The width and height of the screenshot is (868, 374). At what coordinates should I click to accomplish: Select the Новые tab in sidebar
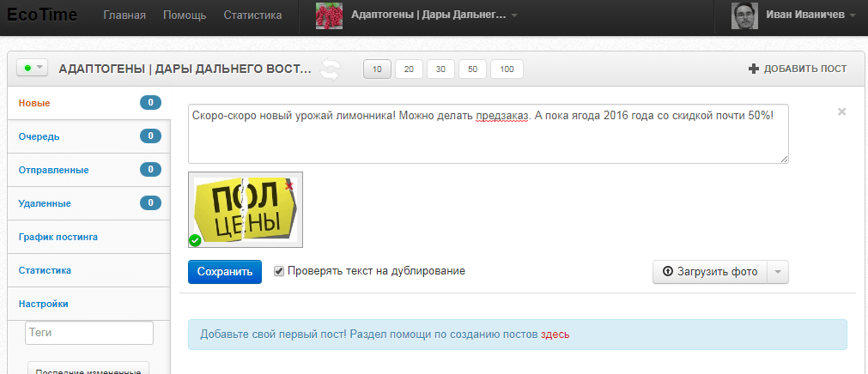88,103
